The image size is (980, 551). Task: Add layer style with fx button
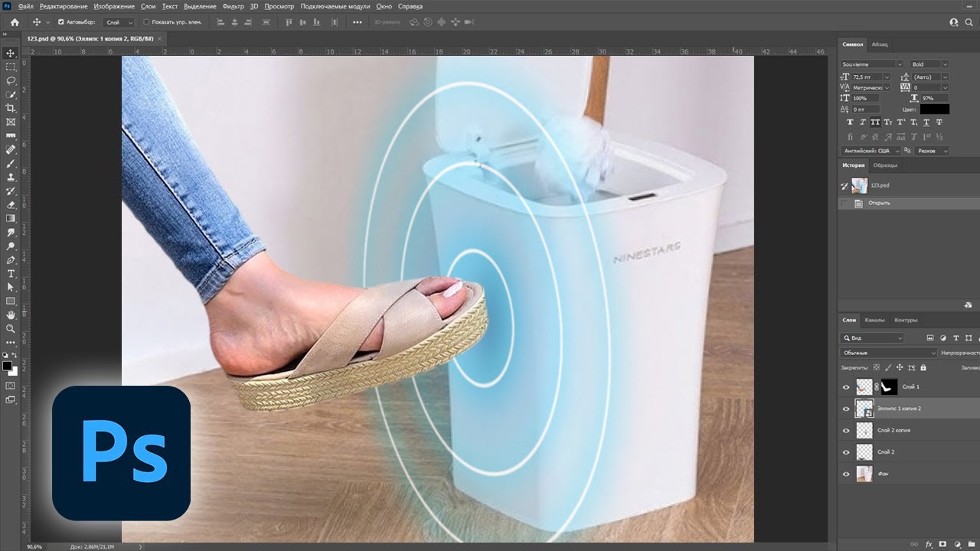pyautogui.click(x=930, y=544)
